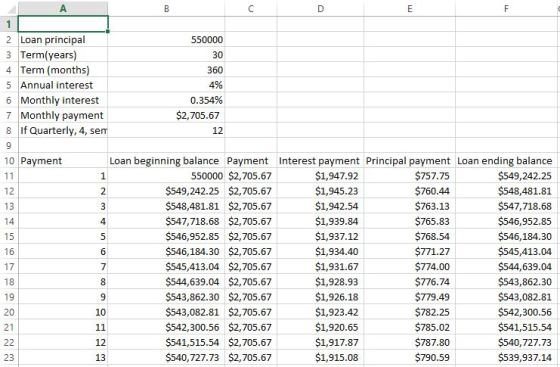
Task: Select ending balance $539,937.14
Action: [x=506, y=357]
